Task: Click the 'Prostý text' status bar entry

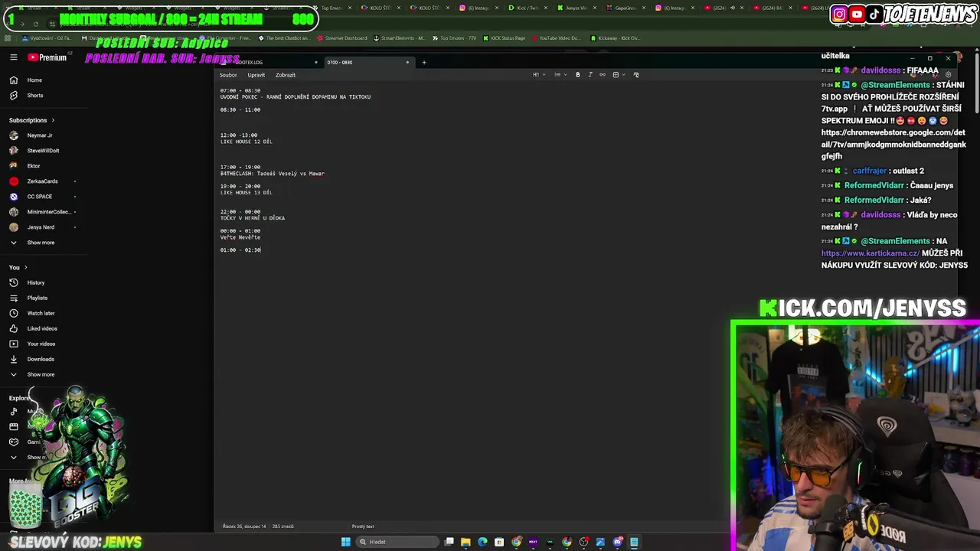Action: [363, 527]
